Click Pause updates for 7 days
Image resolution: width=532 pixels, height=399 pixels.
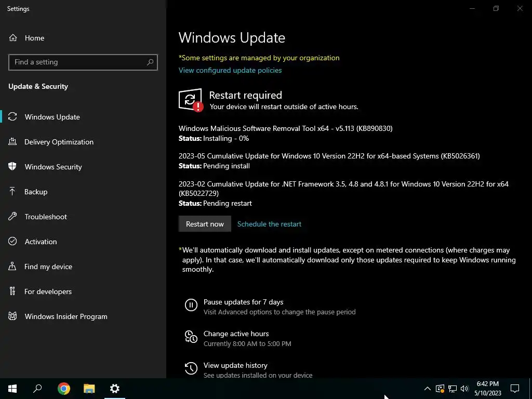pyautogui.click(x=243, y=302)
